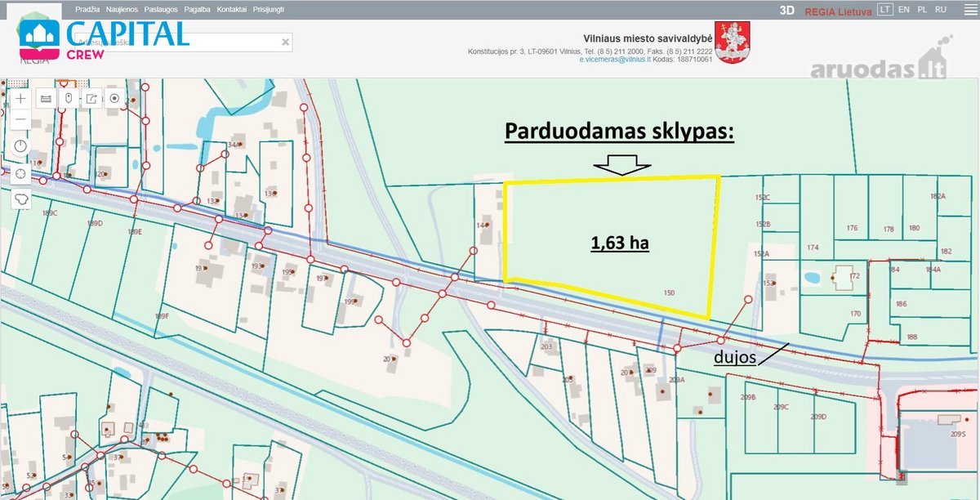This screenshot has width=980, height=500.
Task: Open the share map tool
Action: click(x=92, y=98)
